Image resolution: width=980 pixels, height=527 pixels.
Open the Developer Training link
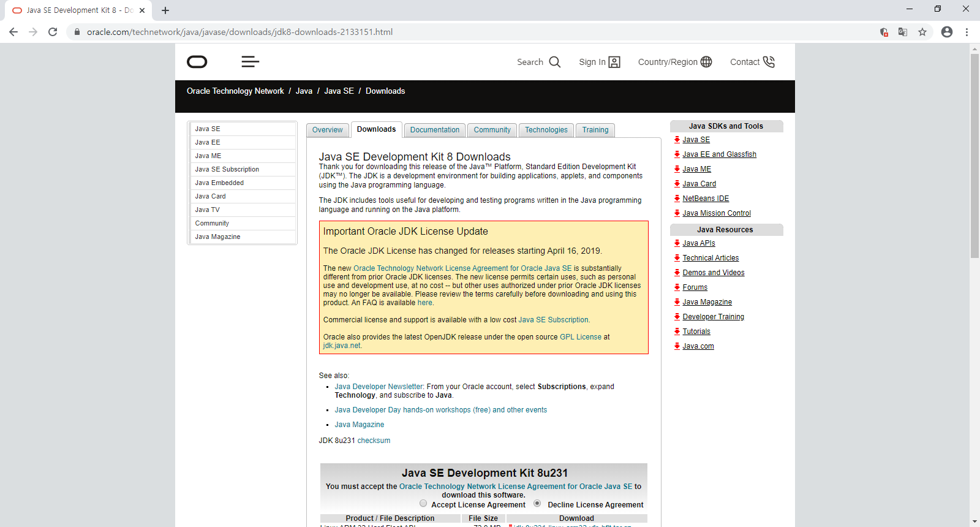click(713, 317)
